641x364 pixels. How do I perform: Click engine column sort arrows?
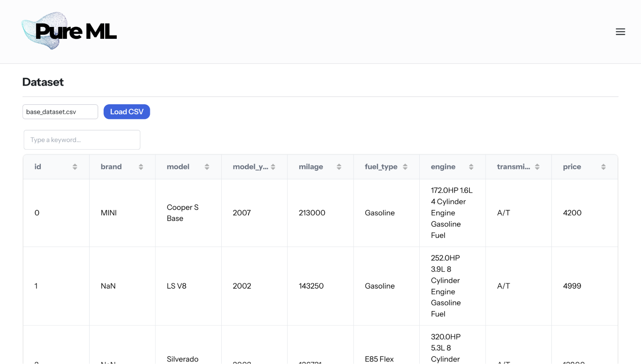(x=471, y=167)
